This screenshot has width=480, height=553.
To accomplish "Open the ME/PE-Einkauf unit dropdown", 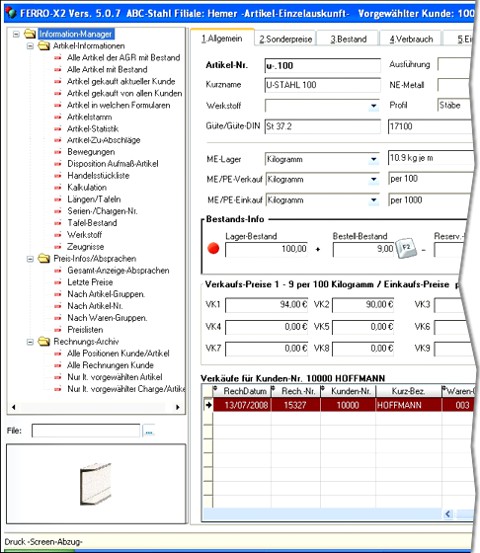I will 373,200.
